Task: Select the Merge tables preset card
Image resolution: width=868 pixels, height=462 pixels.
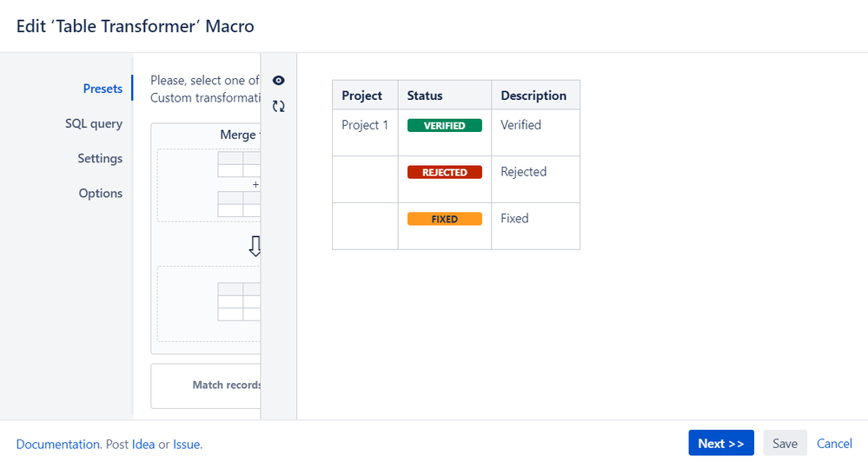Action: tap(209, 236)
